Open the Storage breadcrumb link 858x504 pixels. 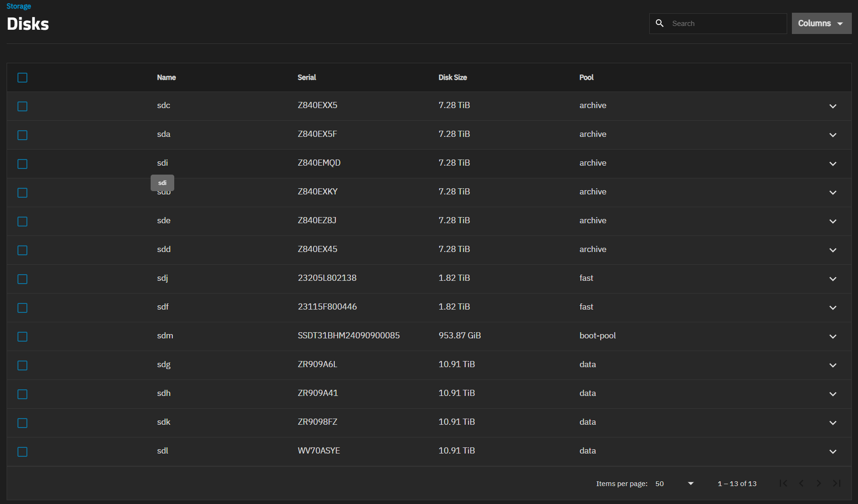click(18, 6)
